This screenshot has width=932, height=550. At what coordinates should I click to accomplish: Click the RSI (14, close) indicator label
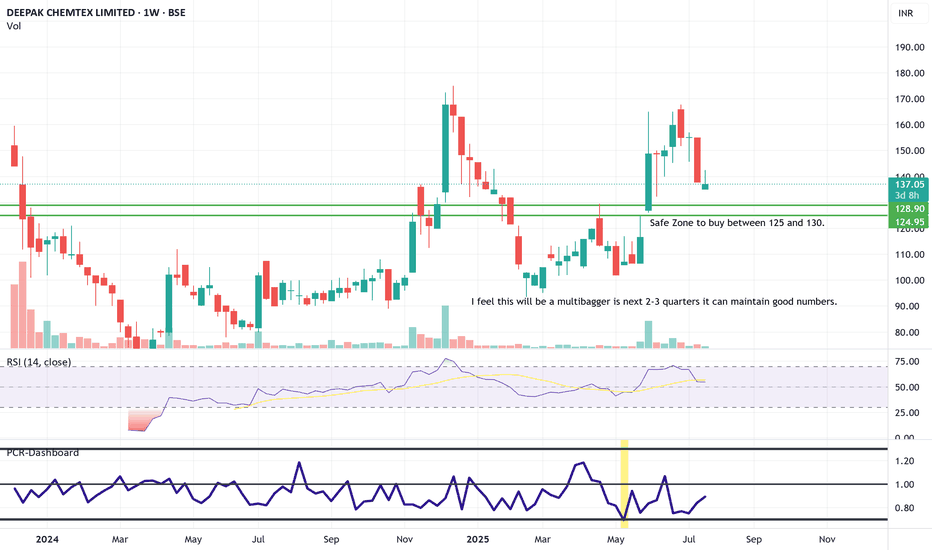[39, 362]
